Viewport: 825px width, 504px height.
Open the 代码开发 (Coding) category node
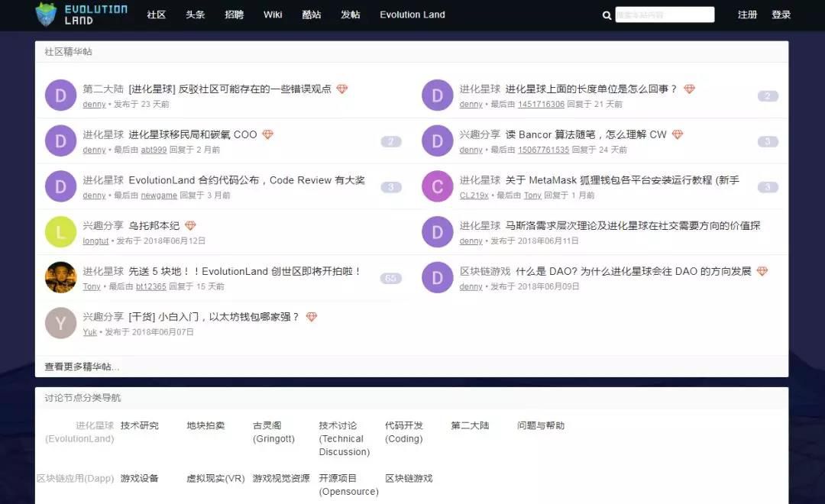404,432
